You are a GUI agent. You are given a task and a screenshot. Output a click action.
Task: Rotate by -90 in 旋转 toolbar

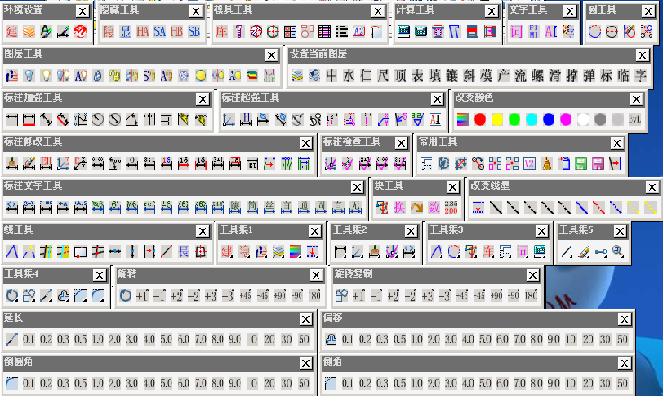297,296
